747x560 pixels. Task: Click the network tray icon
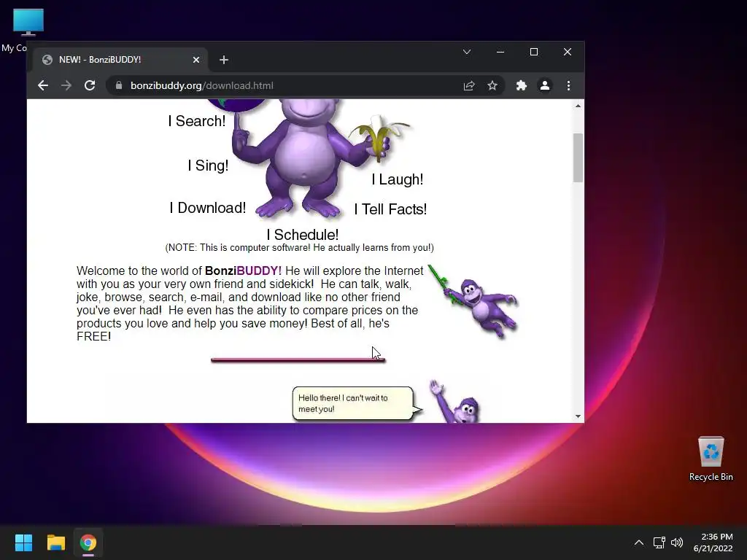(x=659, y=542)
